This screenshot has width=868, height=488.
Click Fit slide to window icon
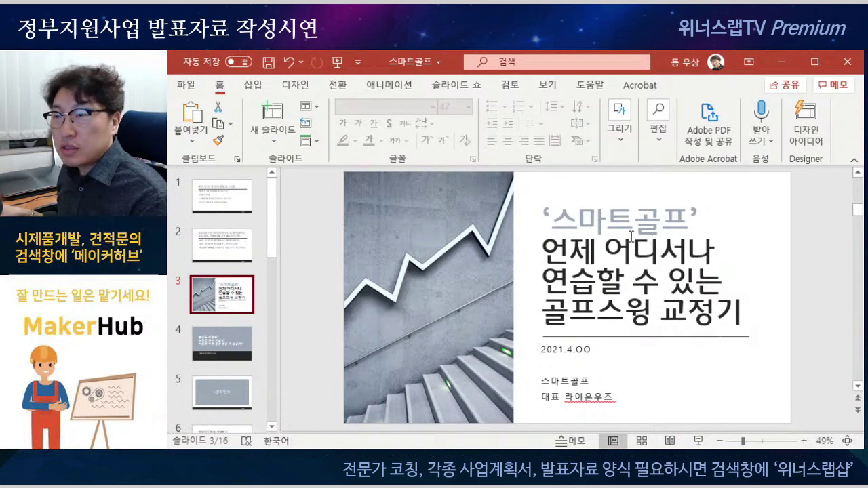[x=847, y=441]
